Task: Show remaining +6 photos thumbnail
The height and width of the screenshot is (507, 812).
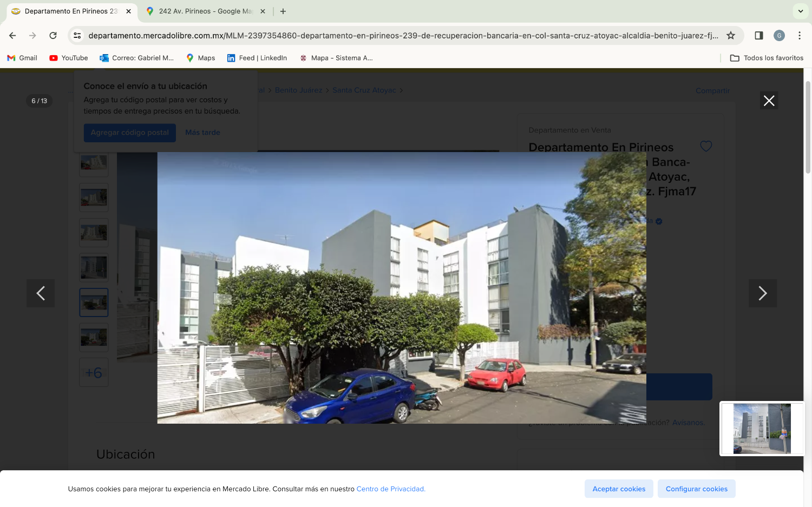Action: click(x=94, y=372)
